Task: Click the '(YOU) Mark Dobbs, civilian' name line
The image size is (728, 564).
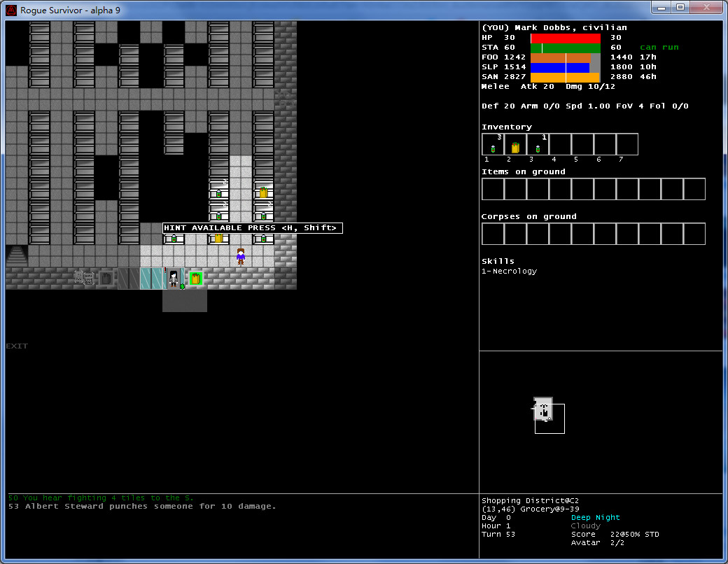Action: pyautogui.click(x=554, y=27)
